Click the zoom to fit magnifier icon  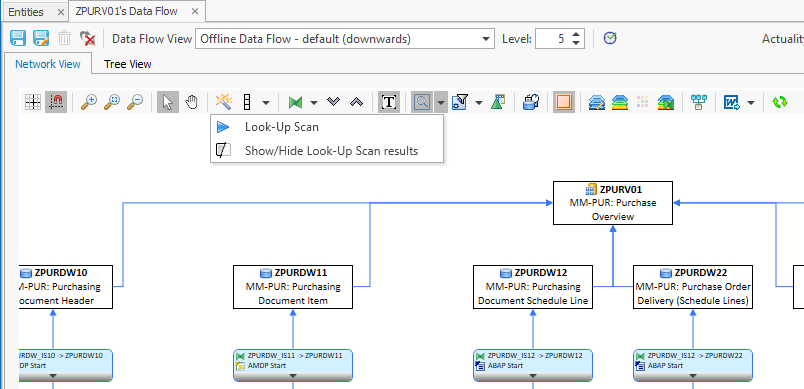pyautogui.click(x=112, y=103)
